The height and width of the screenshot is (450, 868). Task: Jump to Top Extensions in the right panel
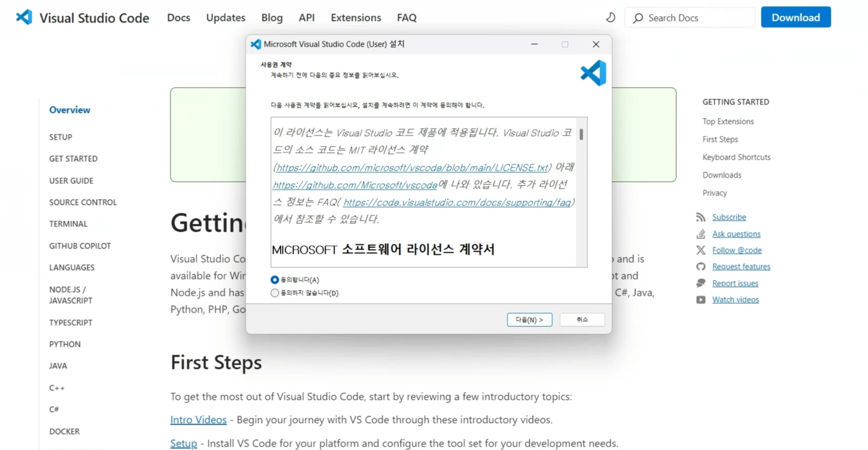pos(728,121)
